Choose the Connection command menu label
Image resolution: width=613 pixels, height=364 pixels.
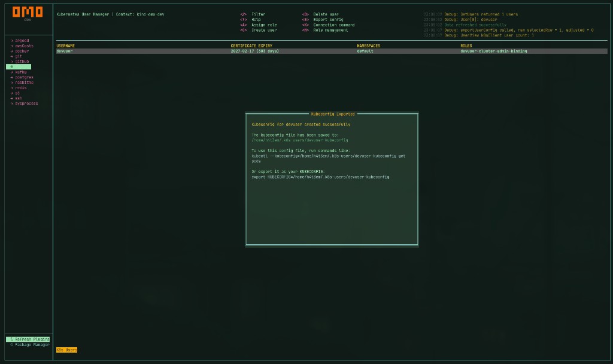(334, 25)
